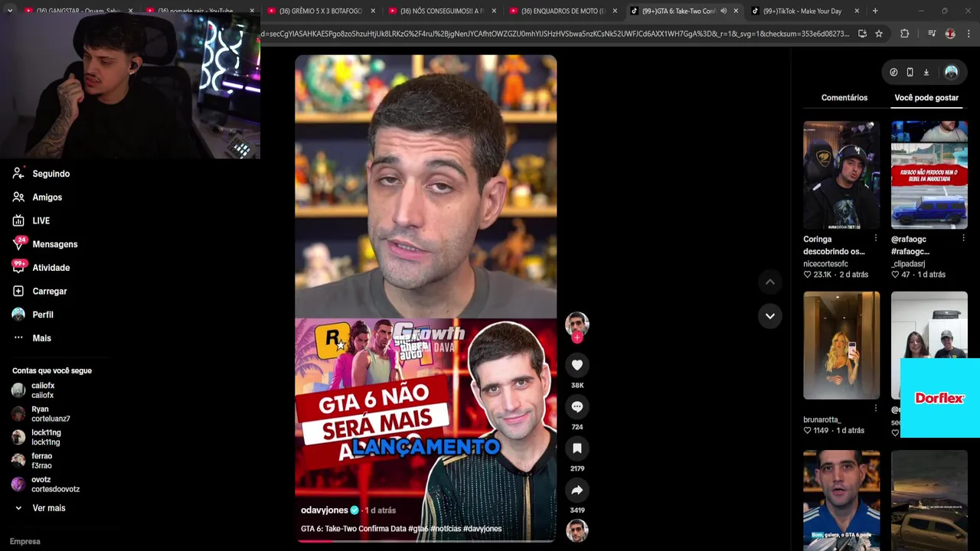This screenshot has width=980, height=551.
Task: Switch to ENQUADROS DE MOTO tab
Action: point(563,11)
